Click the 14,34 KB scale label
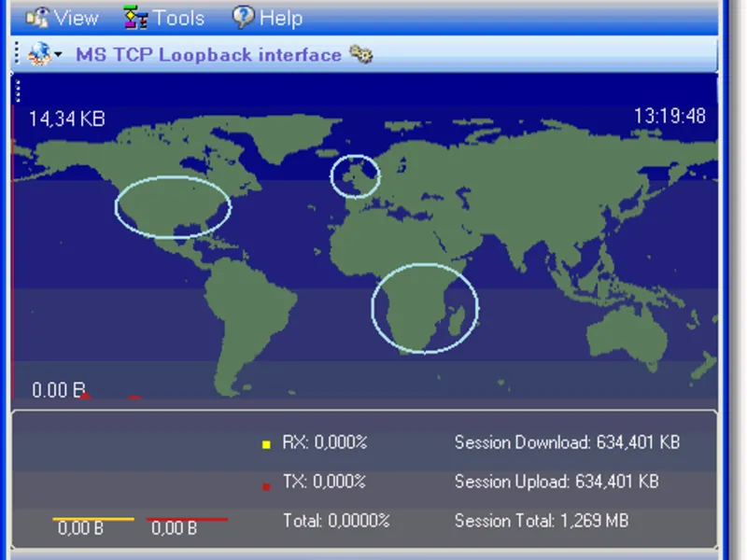 67,119
